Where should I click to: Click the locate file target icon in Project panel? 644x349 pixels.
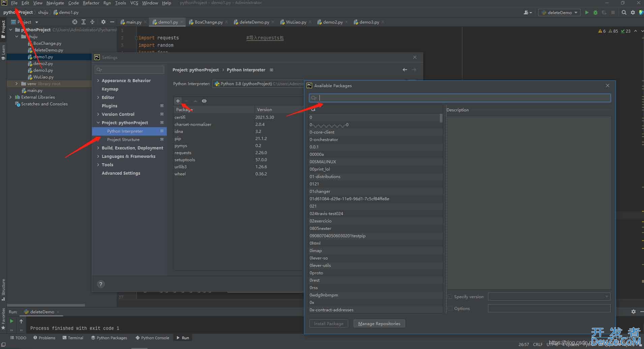[x=75, y=22]
